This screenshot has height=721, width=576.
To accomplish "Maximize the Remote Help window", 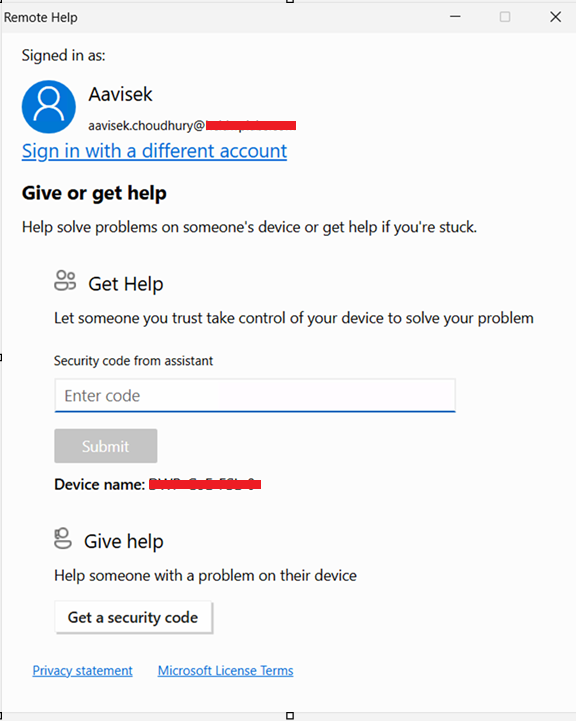I will point(505,17).
